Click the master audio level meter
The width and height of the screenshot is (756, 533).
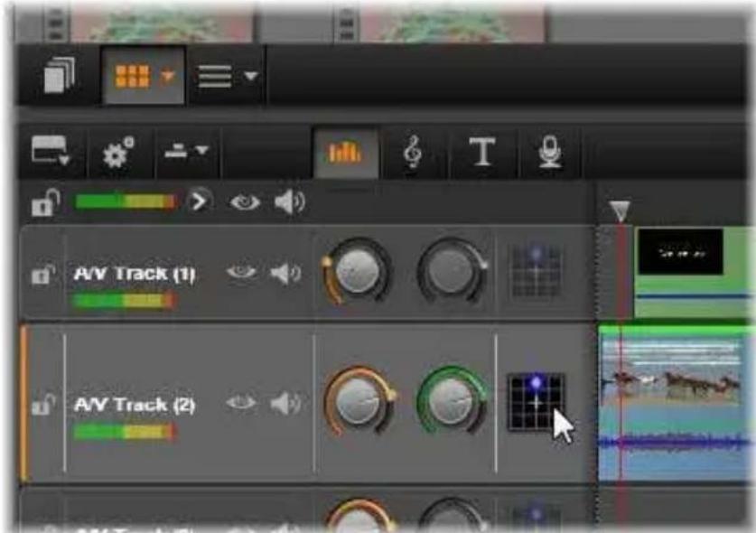[x=125, y=201]
